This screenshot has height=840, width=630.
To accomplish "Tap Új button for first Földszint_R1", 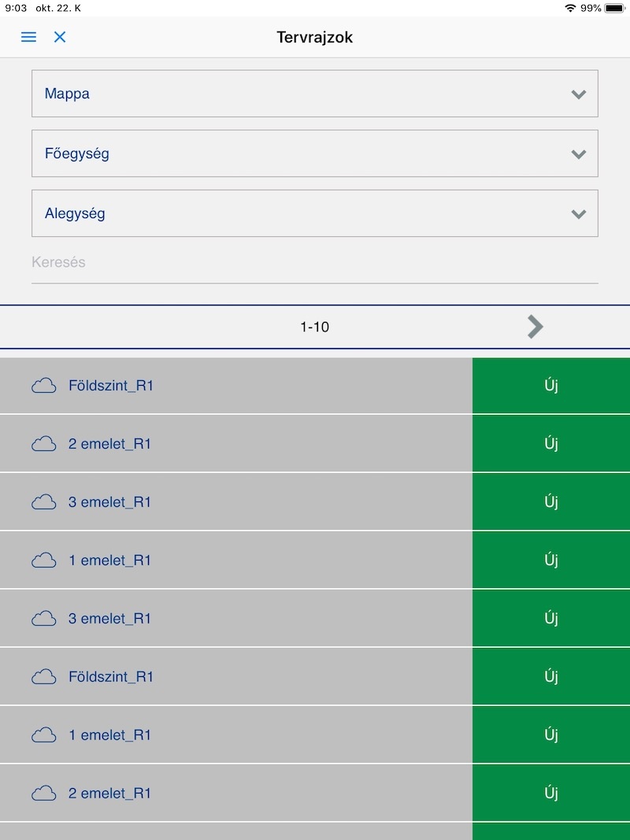I will pos(551,386).
